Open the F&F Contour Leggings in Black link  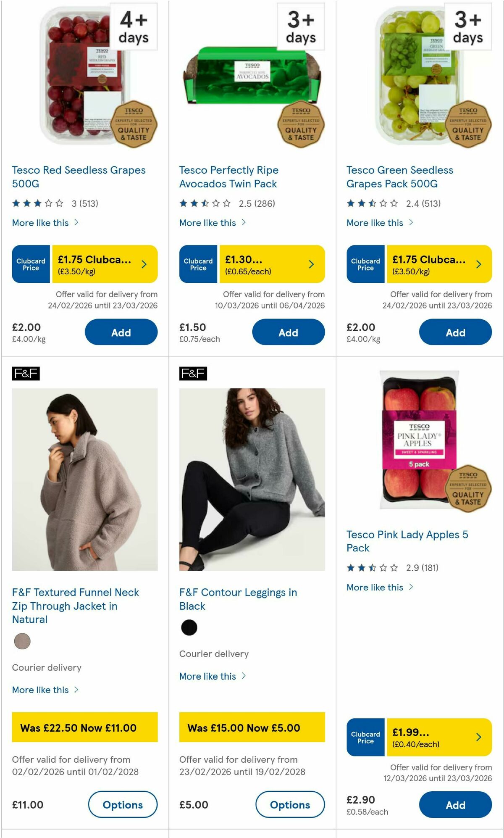point(238,599)
